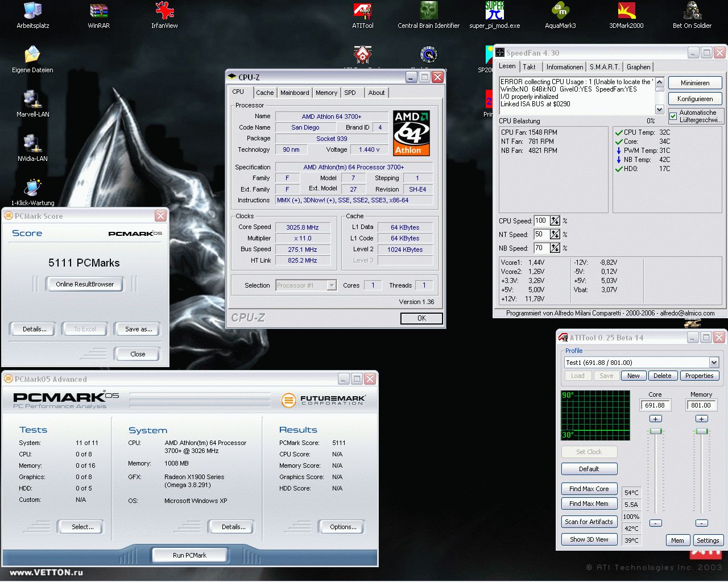Click the CPU-Z title bar icon

point(232,77)
